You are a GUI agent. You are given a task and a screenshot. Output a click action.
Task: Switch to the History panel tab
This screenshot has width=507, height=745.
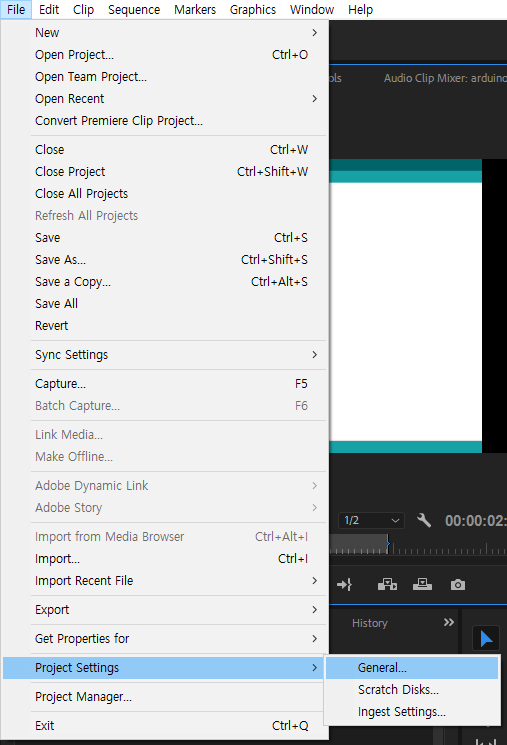[x=370, y=623]
